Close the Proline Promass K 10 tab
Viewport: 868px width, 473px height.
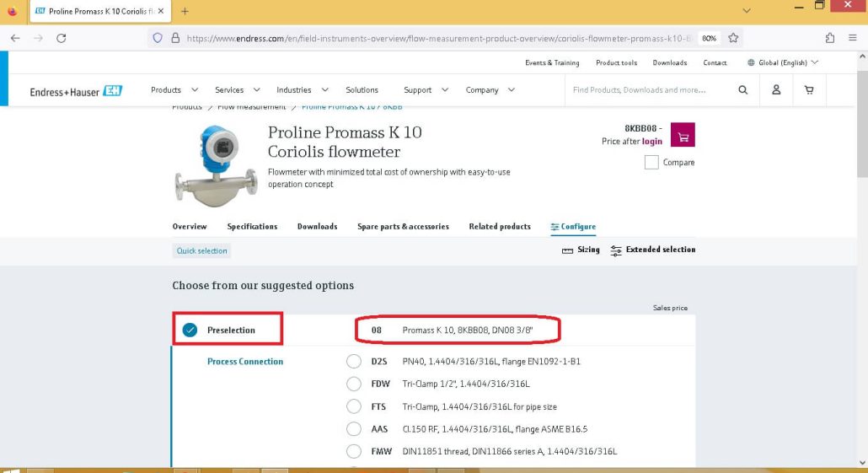coord(160,11)
